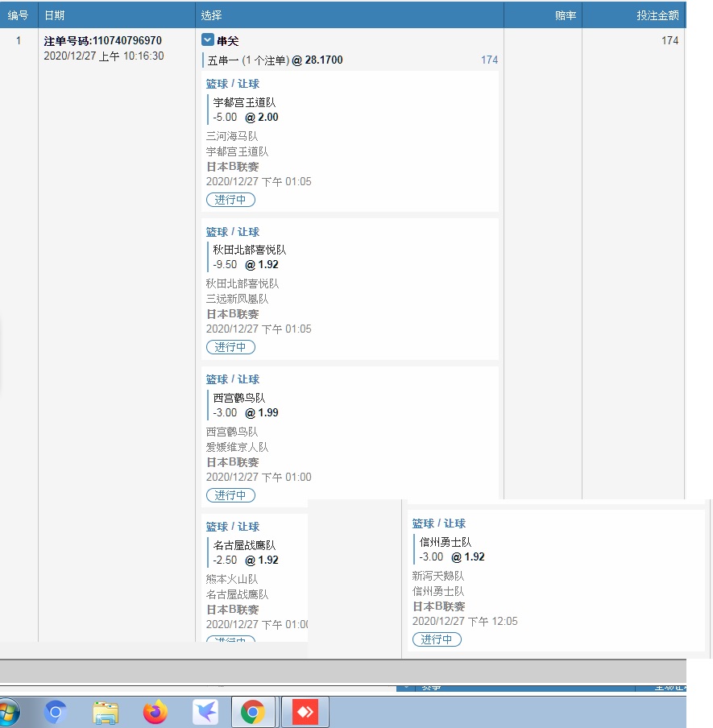Screen dimensions: 713x728
Task: Click stake amount 174 in 投注金额 column
Action: click(669, 40)
